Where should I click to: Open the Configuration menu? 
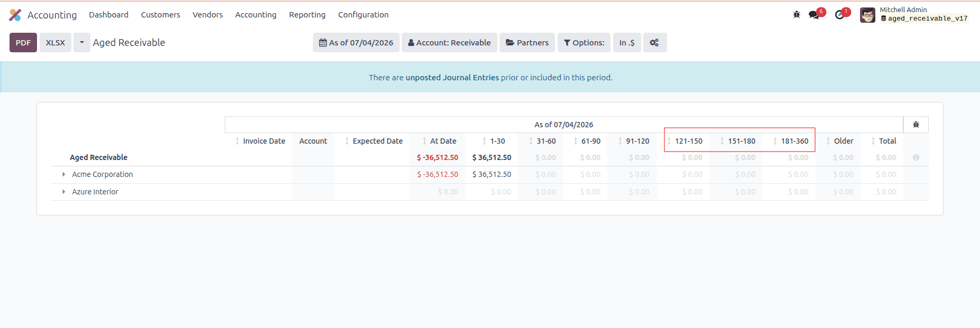pyautogui.click(x=363, y=15)
